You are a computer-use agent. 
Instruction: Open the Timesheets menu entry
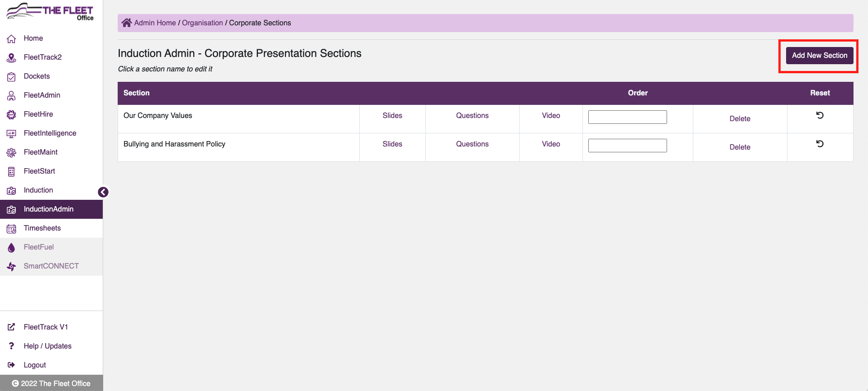pyautogui.click(x=42, y=228)
